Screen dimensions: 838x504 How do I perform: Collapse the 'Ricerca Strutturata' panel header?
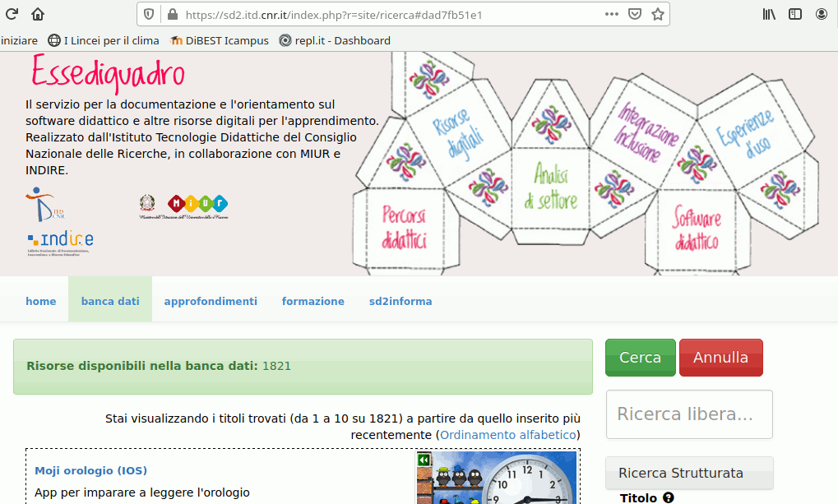click(x=689, y=473)
